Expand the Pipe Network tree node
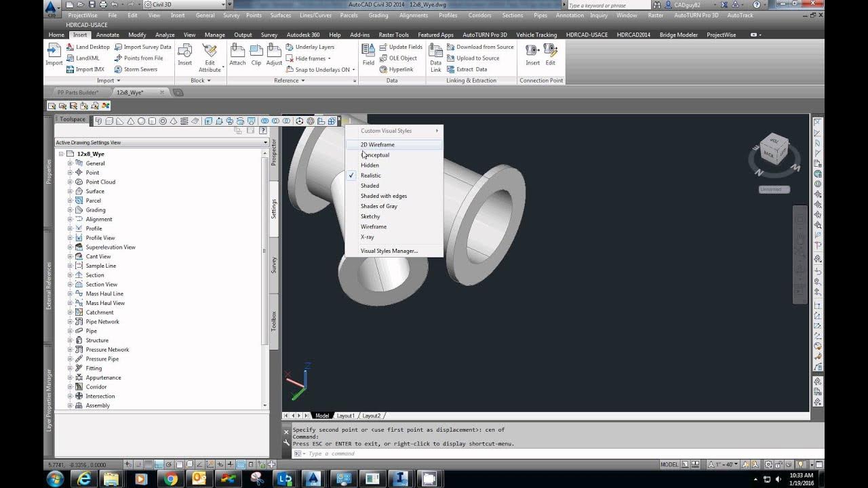868x488 pixels. [x=70, y=322]
